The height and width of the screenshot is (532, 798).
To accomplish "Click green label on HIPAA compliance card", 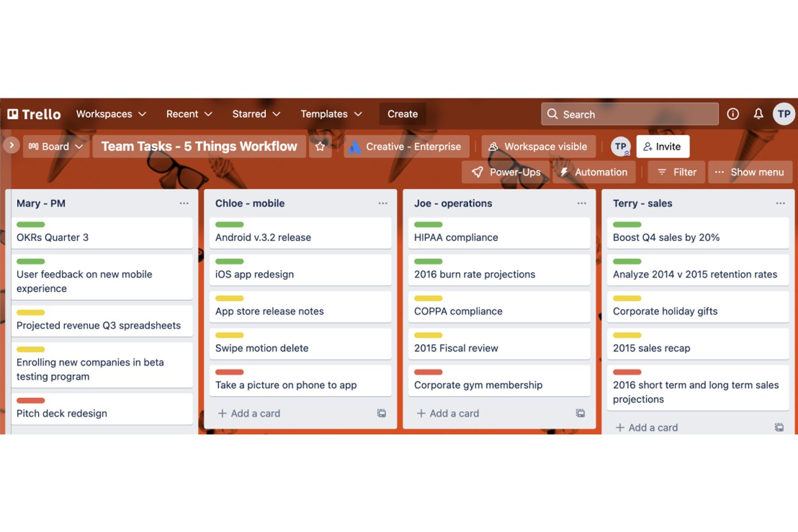I will click(x=428, y=224).
